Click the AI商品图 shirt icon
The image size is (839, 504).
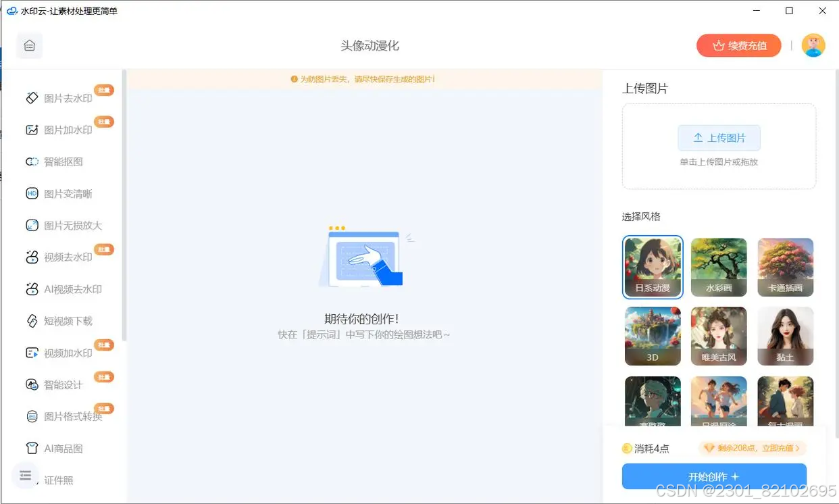32,449
